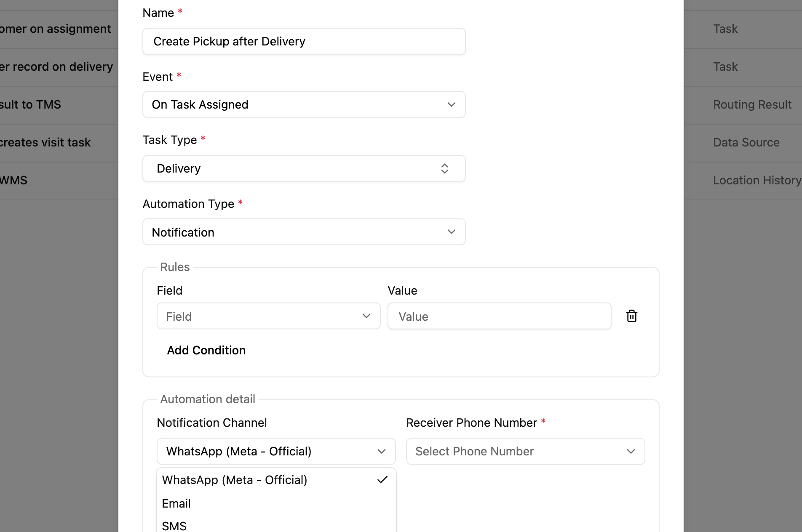Click the Name input field
The image size is (802, 532).
[x=304, y=41]
